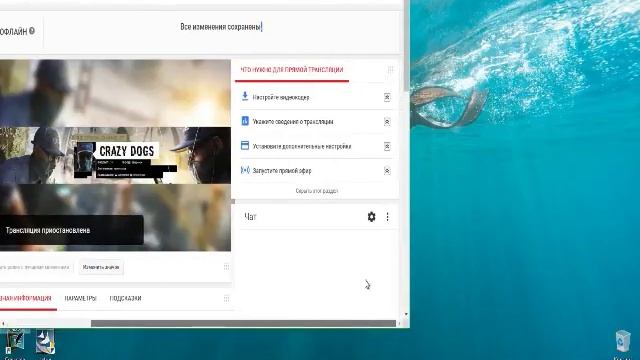The width and height of the screenshot is (640, 360).
Task: Switch to the 'Подсказки' tab
Action: point(126,298)
